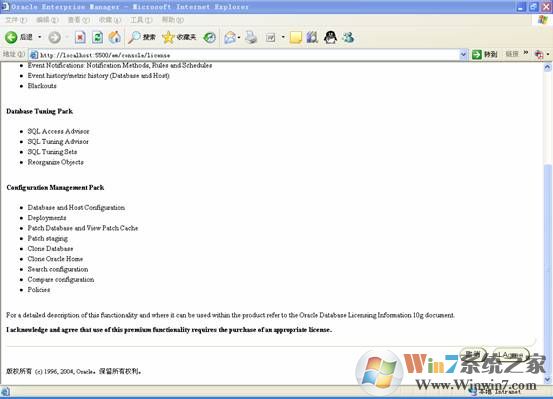This screenshot has height=399, width=553.
Task: Click the 'Blackouts' list item
Action: click(x=42, y=86)
